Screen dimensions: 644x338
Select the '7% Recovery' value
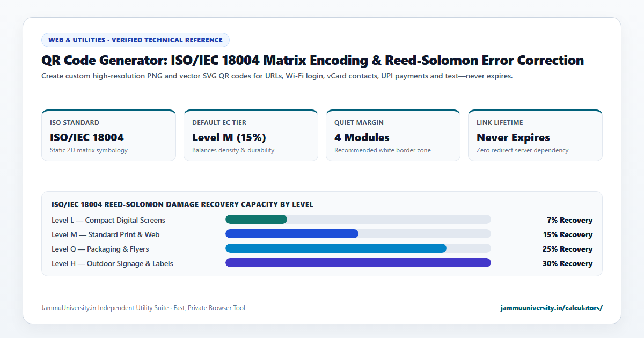point(569,220)
